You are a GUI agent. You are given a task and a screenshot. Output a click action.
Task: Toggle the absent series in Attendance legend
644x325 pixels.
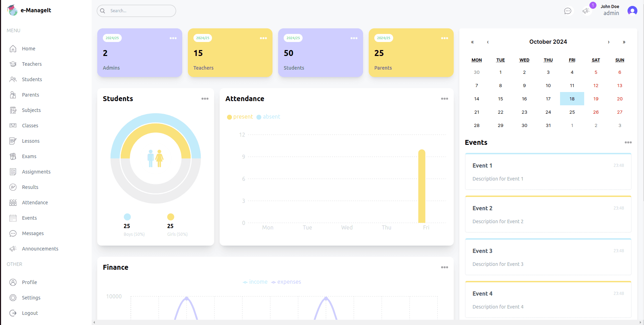(x=268, y=117)
